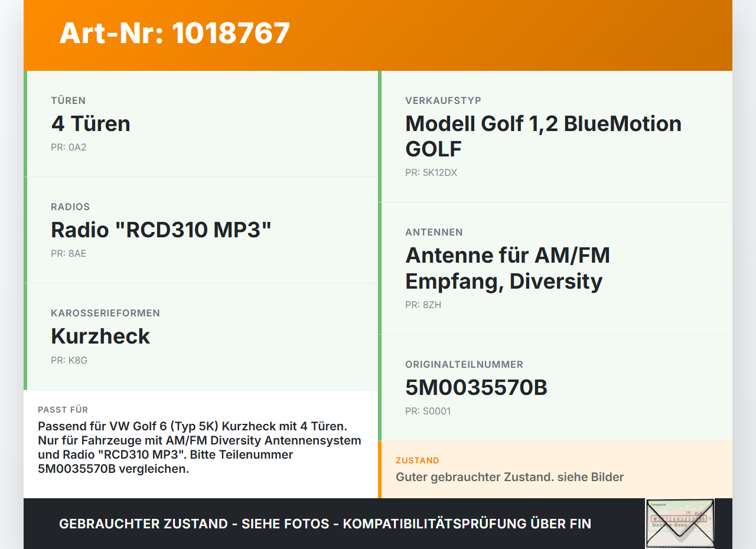The height and width of the screenshot is (549, 756).
Task: Click the Verkaufstyp label
Action: click(x=443, y=100)
